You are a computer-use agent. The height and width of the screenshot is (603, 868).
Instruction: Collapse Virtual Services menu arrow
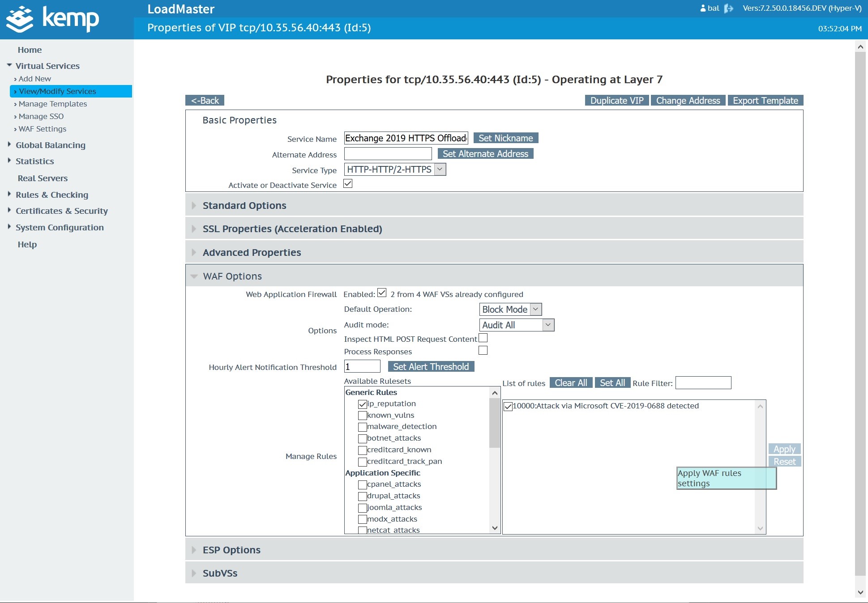(x=9, y=65)
